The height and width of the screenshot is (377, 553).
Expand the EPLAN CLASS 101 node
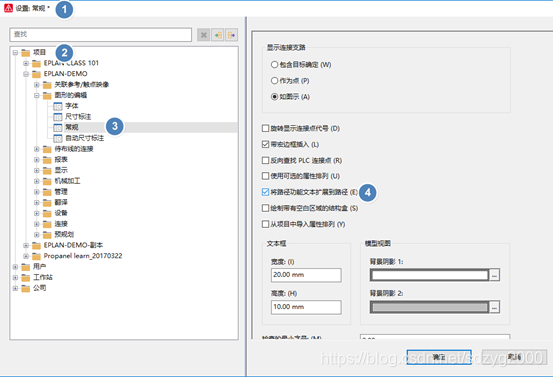tap(26, 63)
